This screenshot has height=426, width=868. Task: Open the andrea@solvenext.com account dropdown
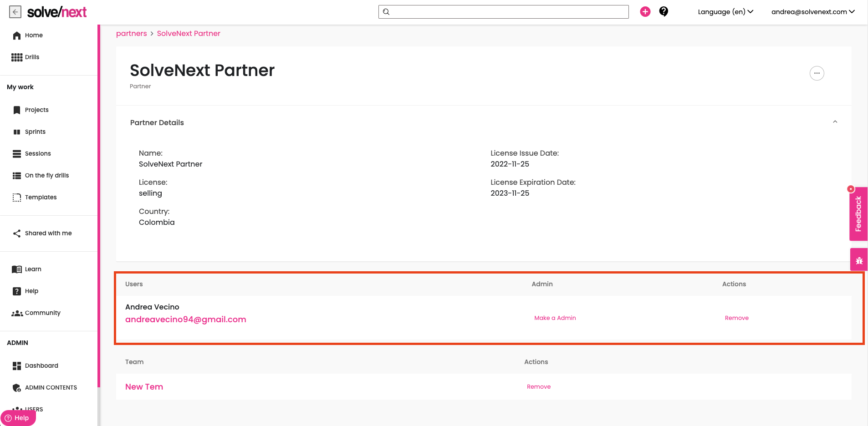coord(813,12)
